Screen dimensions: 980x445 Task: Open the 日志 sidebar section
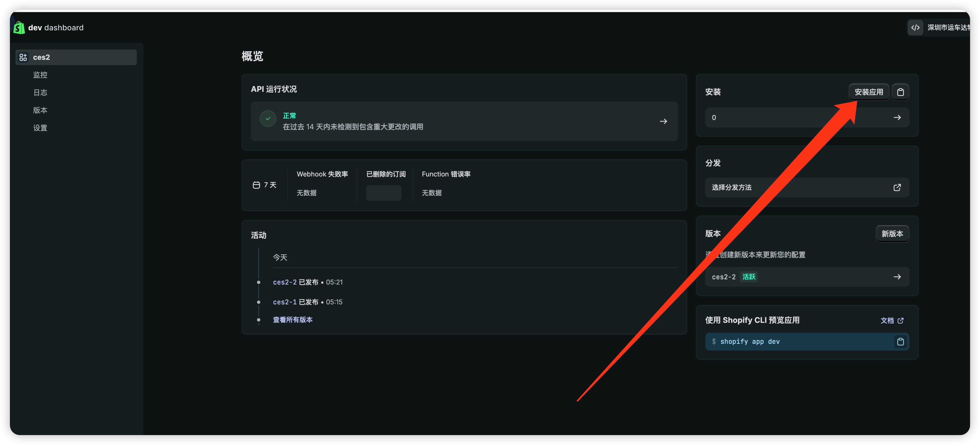click(40, 92)
